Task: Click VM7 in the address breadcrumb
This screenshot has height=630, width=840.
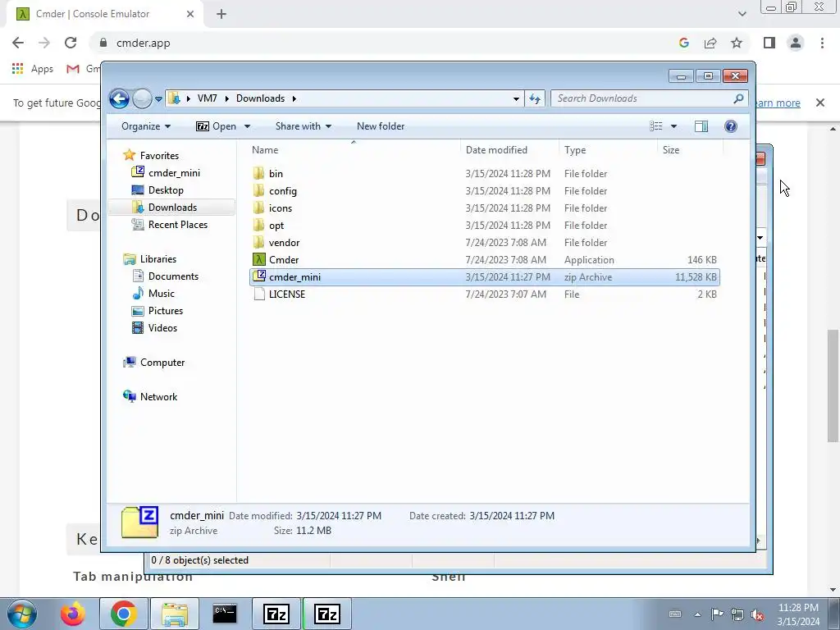Action: coord(208,98)
